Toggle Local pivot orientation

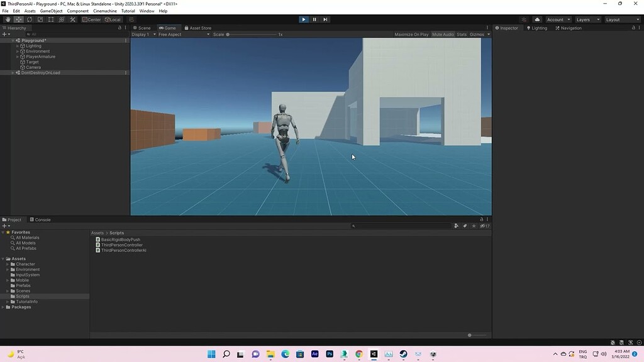(114, 19)
